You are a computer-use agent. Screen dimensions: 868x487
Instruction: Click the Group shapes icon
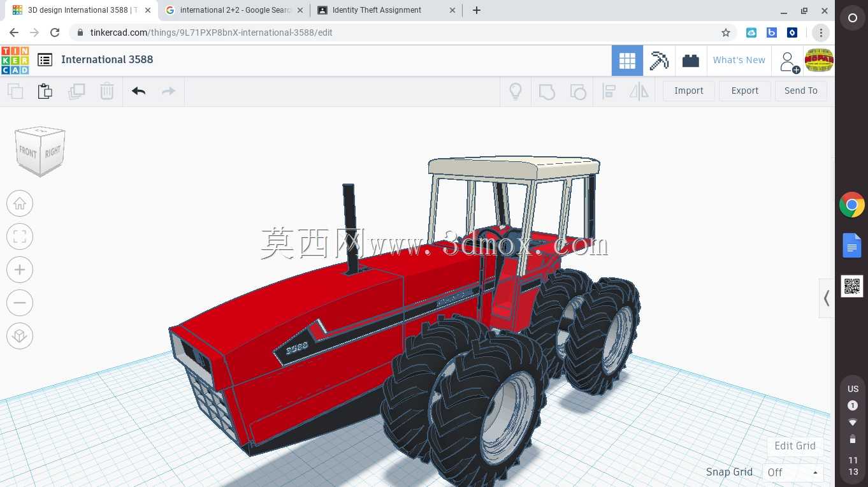click(547, 91)
